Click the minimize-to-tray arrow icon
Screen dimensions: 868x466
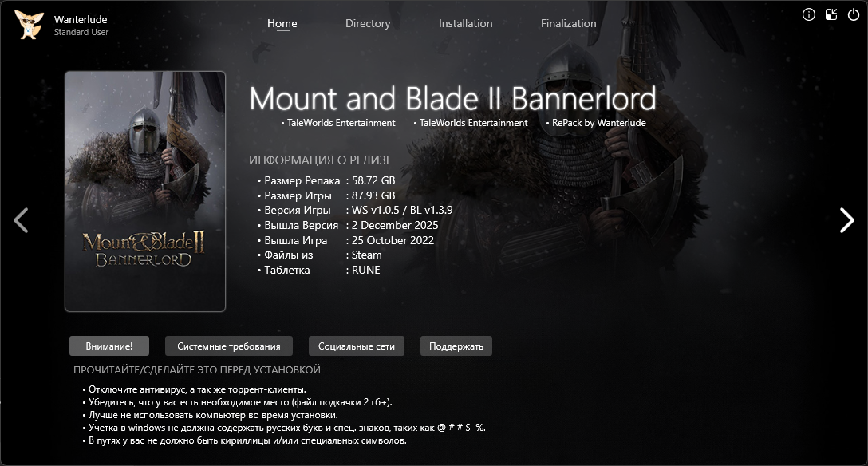pyautogui.click(x=831, y=14)
